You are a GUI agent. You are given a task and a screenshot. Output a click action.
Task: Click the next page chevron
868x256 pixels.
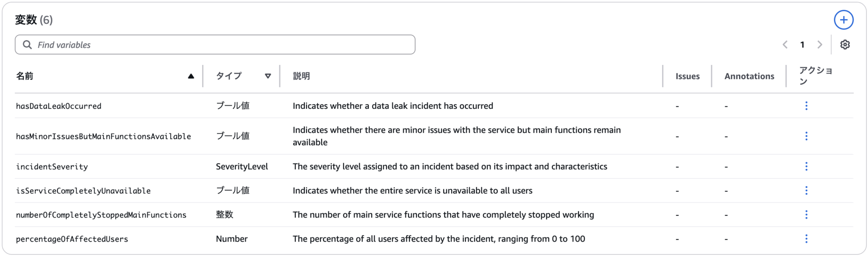click(820, 44)
